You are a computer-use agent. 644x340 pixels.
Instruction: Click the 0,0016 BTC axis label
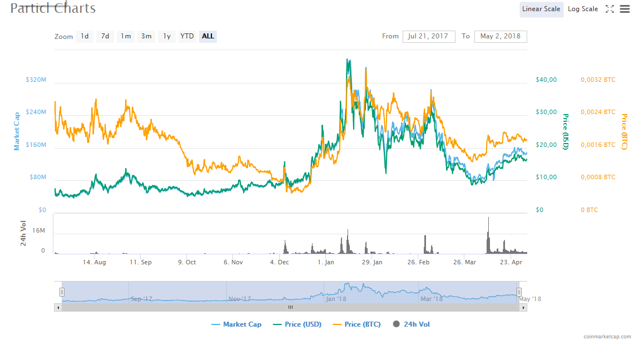click(598, 145)
